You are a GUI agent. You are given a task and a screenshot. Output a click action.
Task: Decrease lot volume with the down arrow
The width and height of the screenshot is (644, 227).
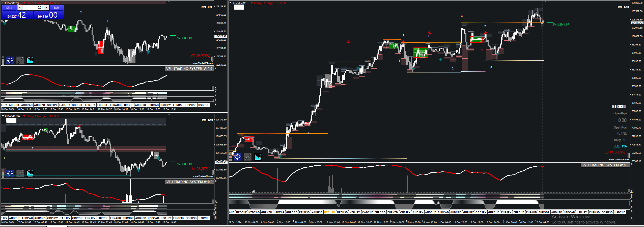[x=20, y=8]
